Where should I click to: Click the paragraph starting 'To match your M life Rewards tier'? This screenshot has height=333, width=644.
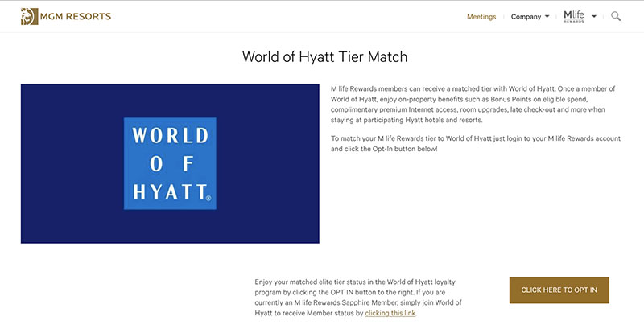tap(476, 144)
